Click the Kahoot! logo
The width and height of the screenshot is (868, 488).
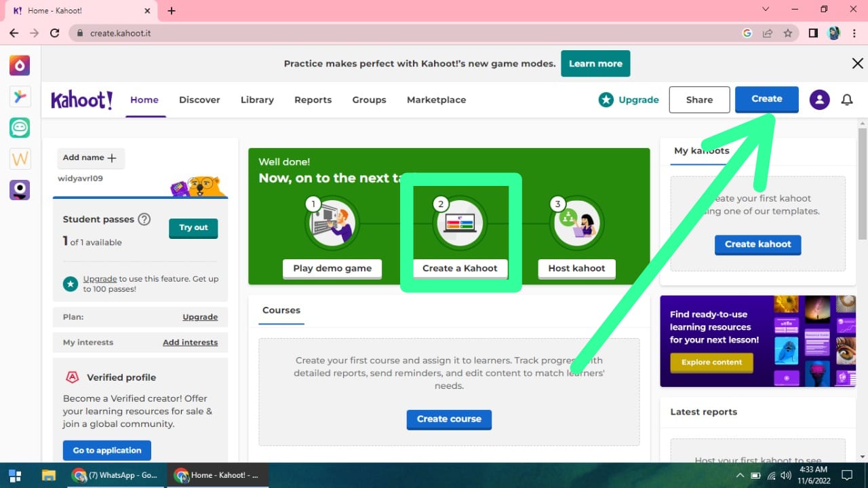pos(82,100)
